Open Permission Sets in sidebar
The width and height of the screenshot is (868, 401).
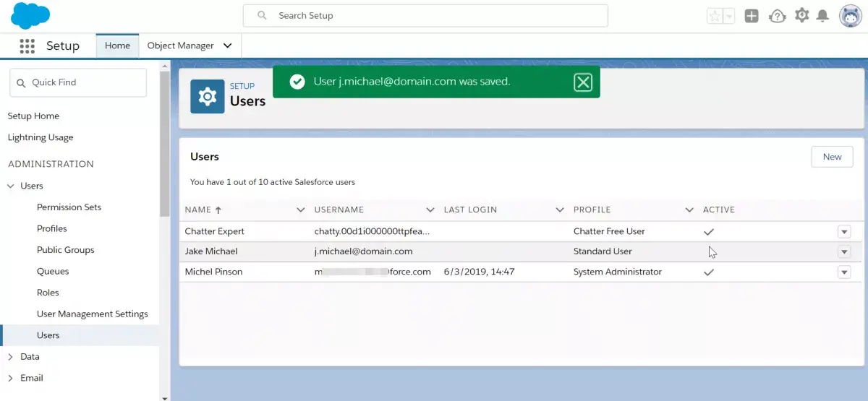[69, 207]
